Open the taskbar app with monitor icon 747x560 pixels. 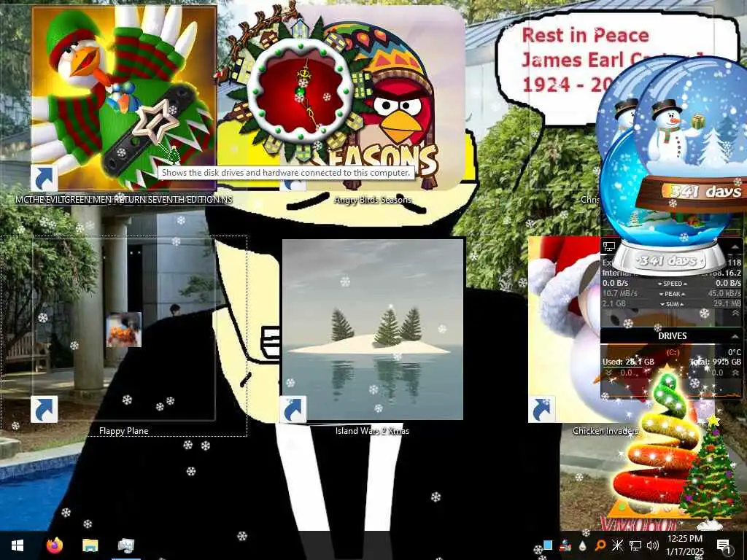coord(125,545)
